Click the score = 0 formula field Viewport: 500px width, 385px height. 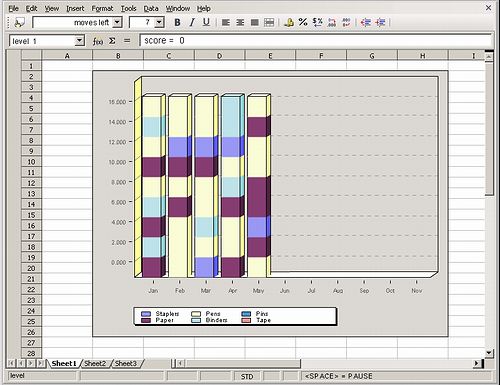pyautogui.click(x=315, y=41)
